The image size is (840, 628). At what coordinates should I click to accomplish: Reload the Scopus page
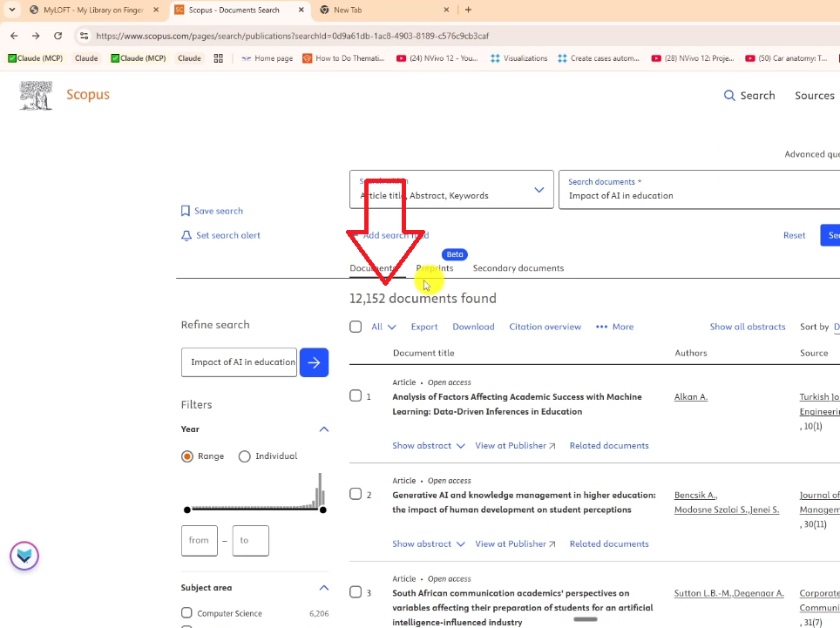pyautogui.click(x=58, y=36)
